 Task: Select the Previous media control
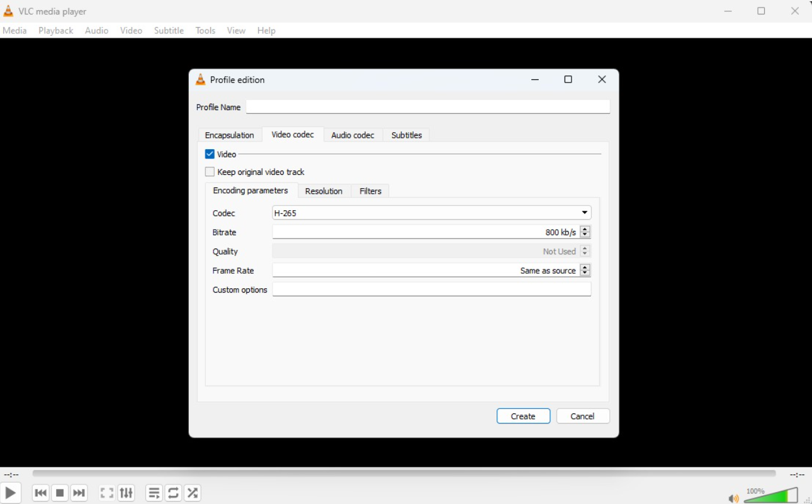point(40,493)
